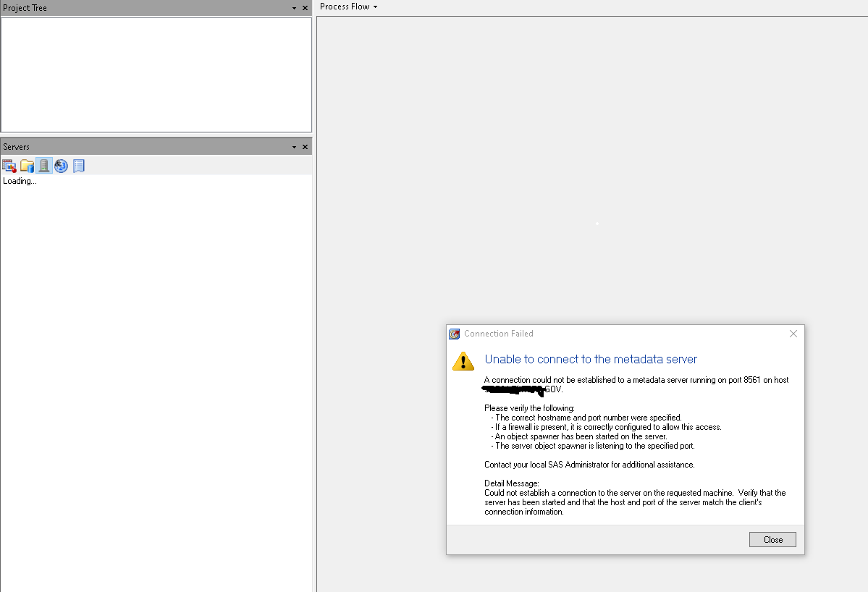Screen dimensions: 868x592
Task: Dismiss Connection Failed dialog with X
Action: tap(793, 334)
